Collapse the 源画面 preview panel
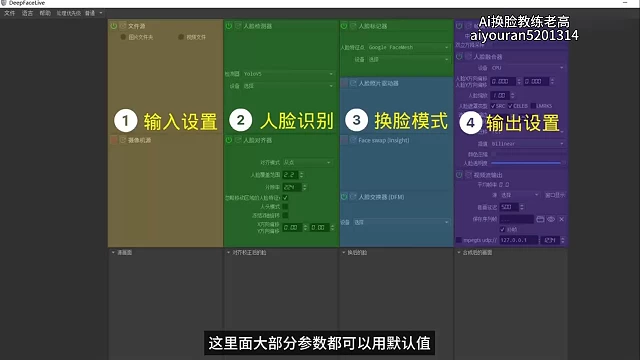 (x=113, y=253)
